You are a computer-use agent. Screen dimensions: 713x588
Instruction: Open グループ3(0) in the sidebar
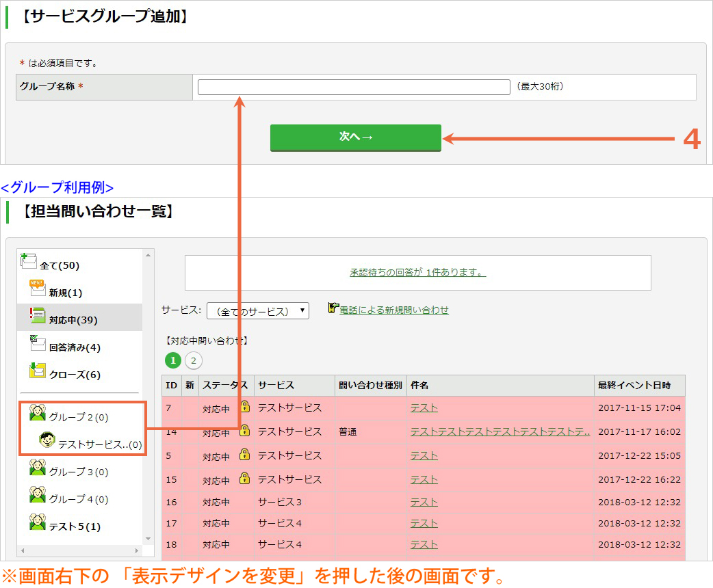79,472
